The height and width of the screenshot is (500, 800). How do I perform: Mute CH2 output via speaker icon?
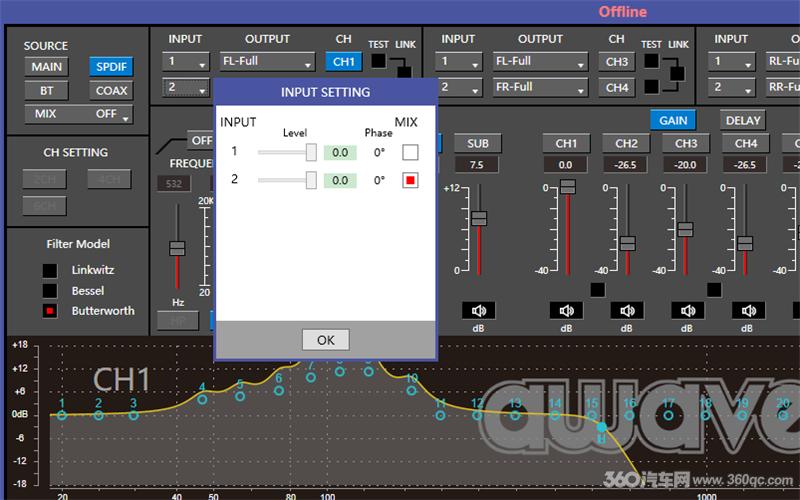pyautogui.click(x=627, y=310)
